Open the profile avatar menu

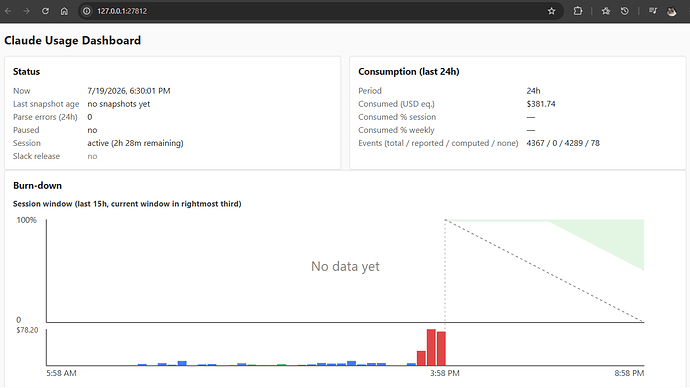[672, 11]
